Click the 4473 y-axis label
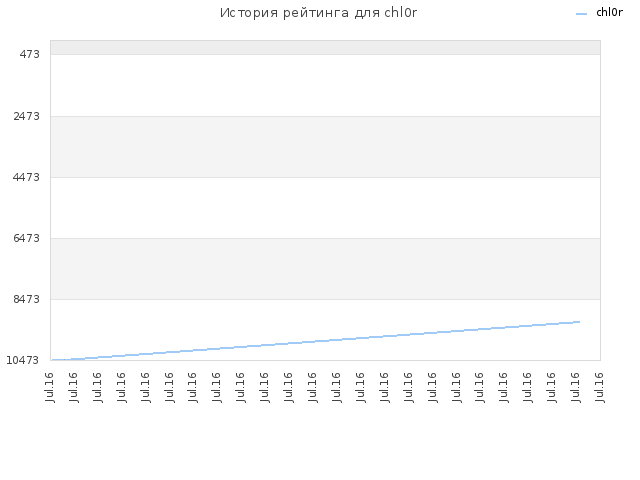Screen dimensions: 640x480 pyautogui.click(x=27, y=177)
